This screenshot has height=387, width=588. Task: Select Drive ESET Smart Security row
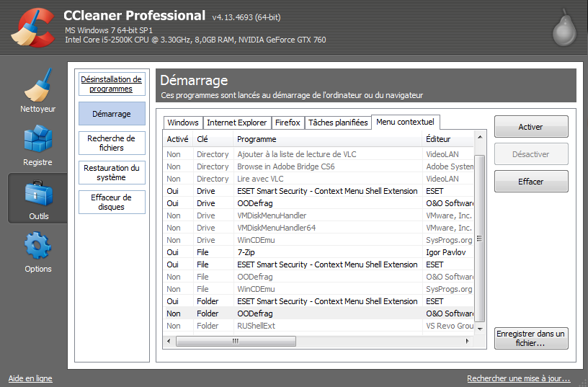coord(318,191)
